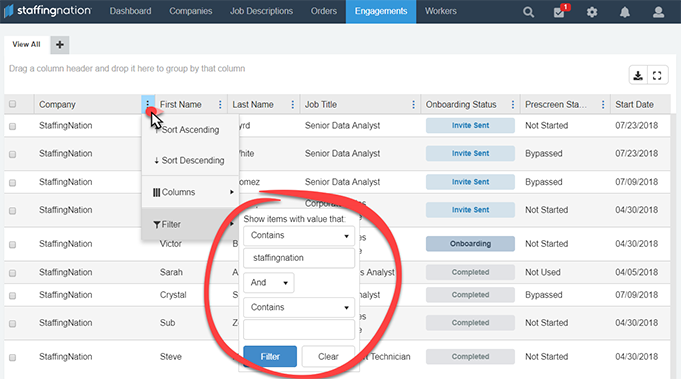Screen dimensions: 681x379
Task: Click the First Name column header
Action: click(x=181, y=105)
